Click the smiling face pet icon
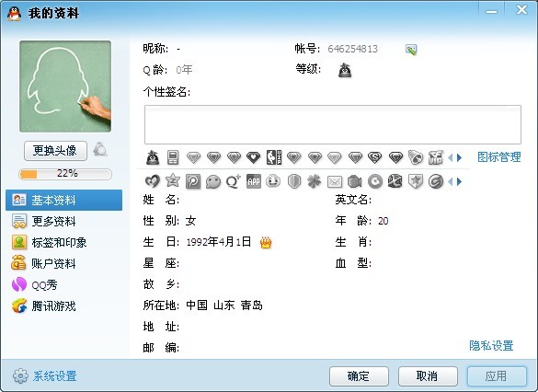This screenshot has height=392, width=538. [x=273, y=181]
